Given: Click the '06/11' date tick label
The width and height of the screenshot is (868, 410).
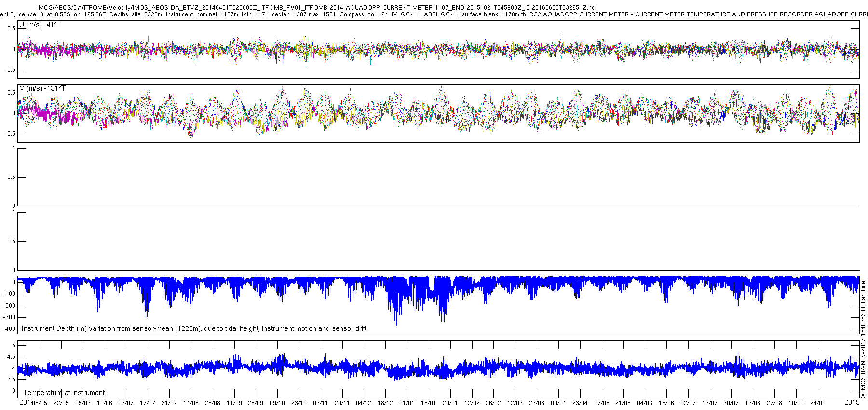Looking at the screenshot, I should (x=321, y=403).
